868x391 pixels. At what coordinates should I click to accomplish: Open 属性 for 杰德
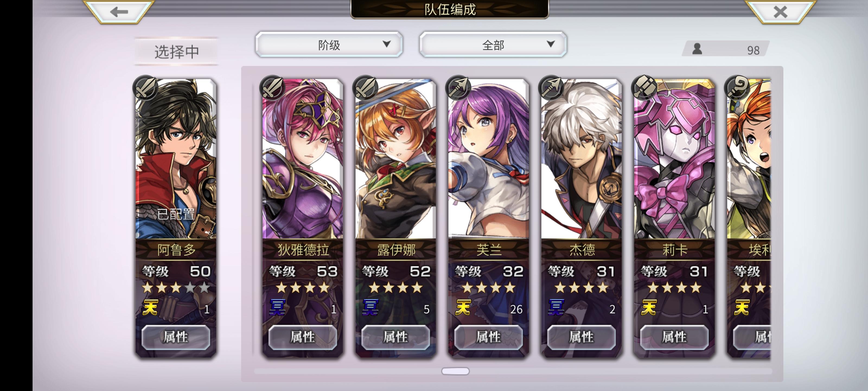pos(582,337)
